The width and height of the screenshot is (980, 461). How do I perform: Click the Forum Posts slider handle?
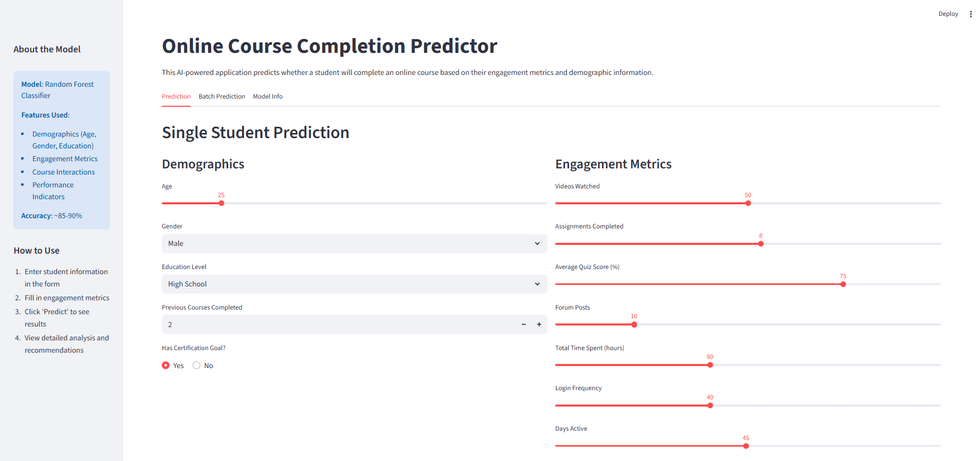click(634, 324)
